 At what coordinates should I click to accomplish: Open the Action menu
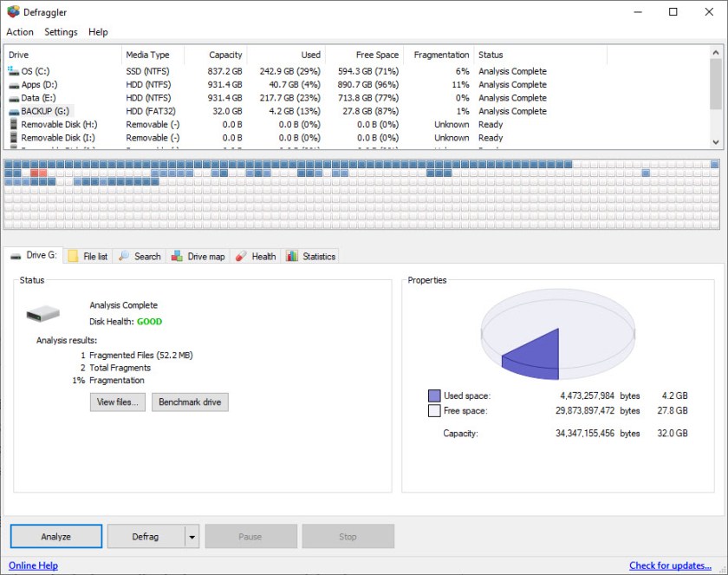20,32
